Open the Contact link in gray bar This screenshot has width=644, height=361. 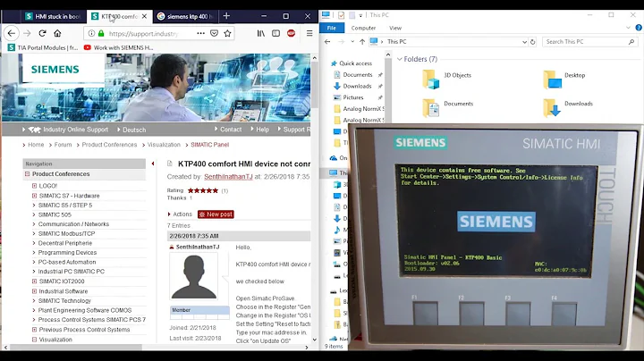[x=231, y=130]
